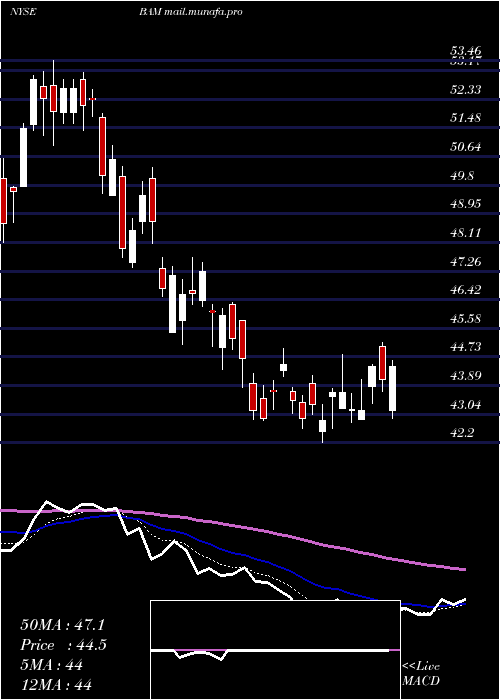
Task: Select the 51.48 price axis label
Action: (x=466, y=118)
